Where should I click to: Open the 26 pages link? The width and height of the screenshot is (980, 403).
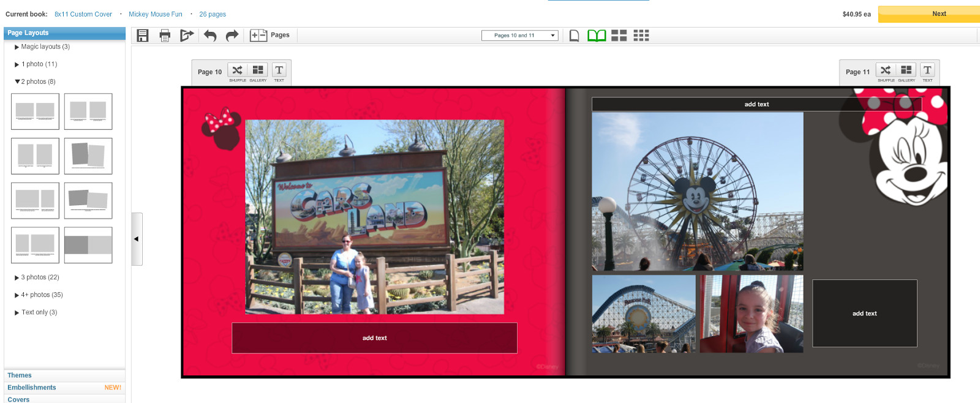213,14
